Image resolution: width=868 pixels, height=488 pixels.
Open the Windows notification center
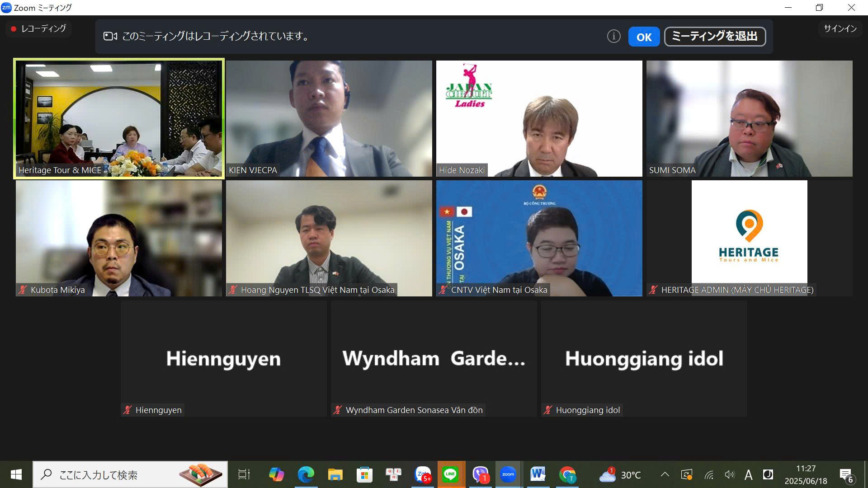[x=846, y=475]
